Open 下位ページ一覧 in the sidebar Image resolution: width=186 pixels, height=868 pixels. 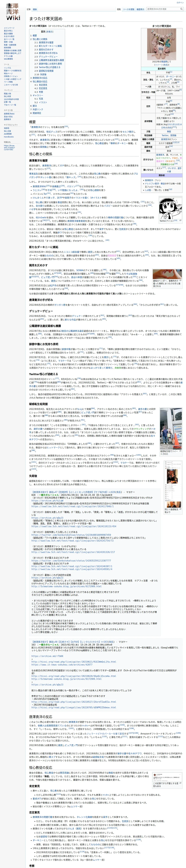(x=10, y=105)
